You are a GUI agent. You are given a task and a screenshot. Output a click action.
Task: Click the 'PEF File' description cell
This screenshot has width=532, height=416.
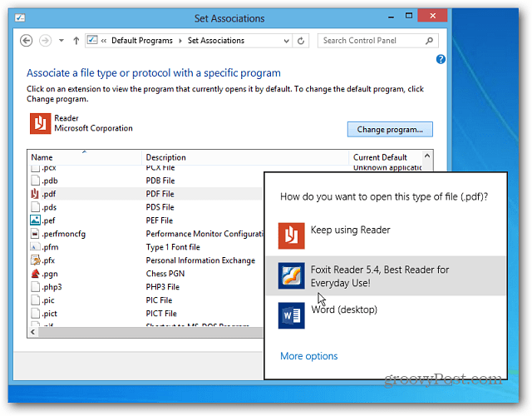pos(160,220)
